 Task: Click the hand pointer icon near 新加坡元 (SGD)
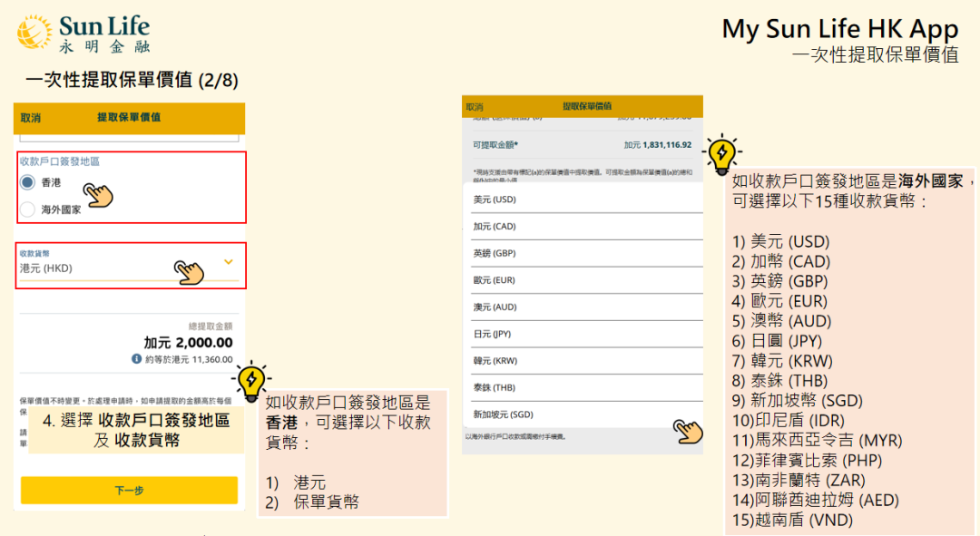(x=689, y=431)
